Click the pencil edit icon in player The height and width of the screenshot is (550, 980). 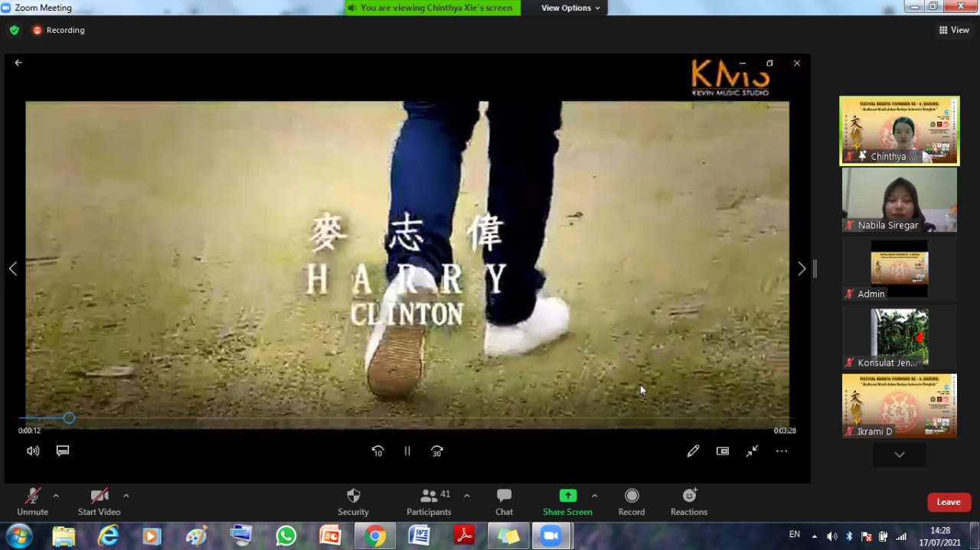[693, 451]
